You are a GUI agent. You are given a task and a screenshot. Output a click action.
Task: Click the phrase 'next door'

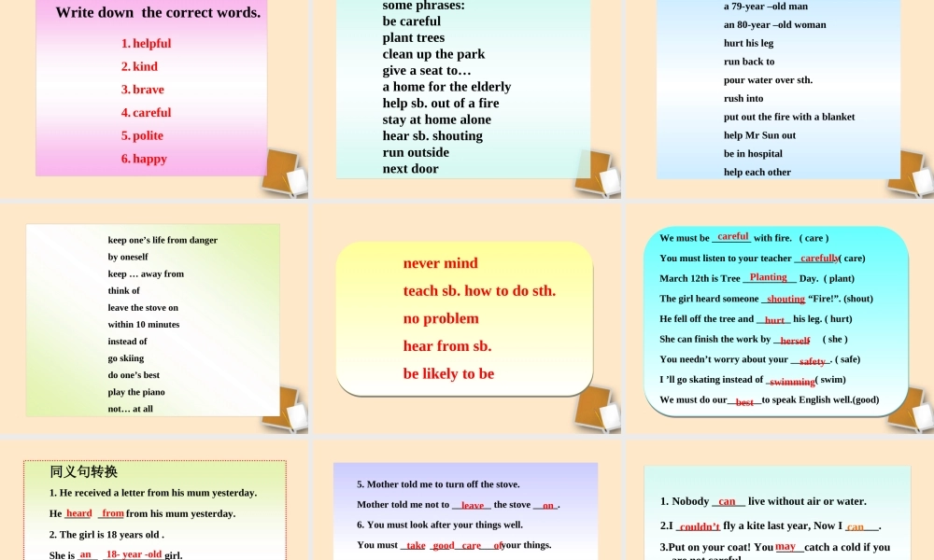pos(410,169)
